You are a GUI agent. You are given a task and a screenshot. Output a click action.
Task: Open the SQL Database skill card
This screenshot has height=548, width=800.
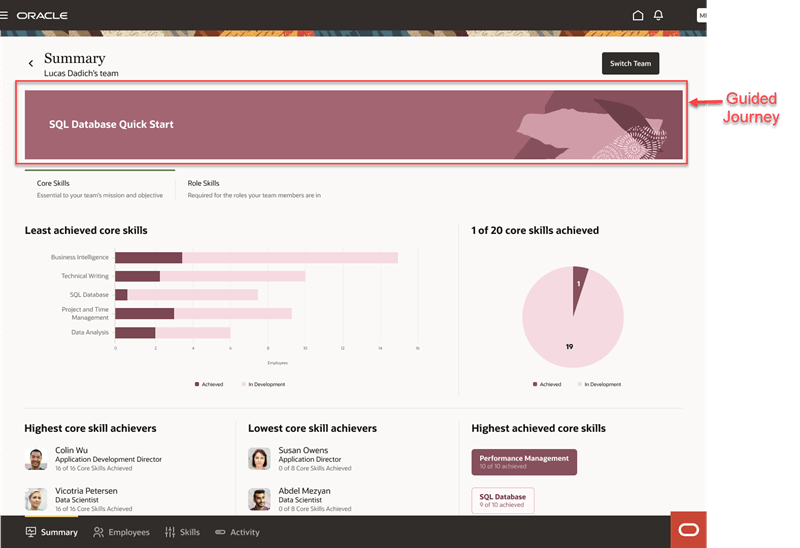coord(503,500)
